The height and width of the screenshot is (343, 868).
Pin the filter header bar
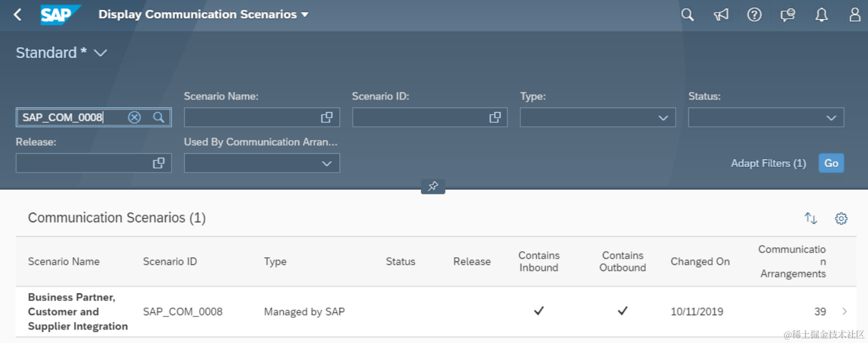433,186
